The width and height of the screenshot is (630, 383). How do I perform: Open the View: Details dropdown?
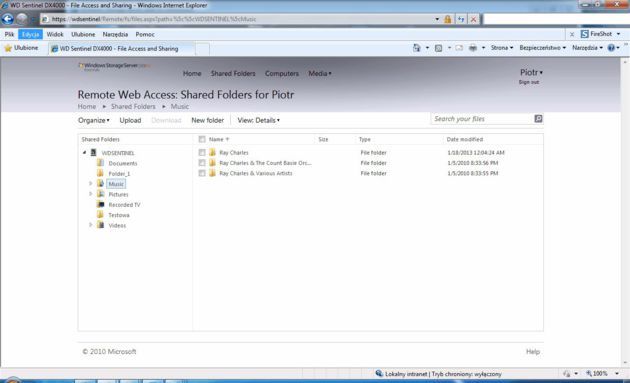(258, 120)
